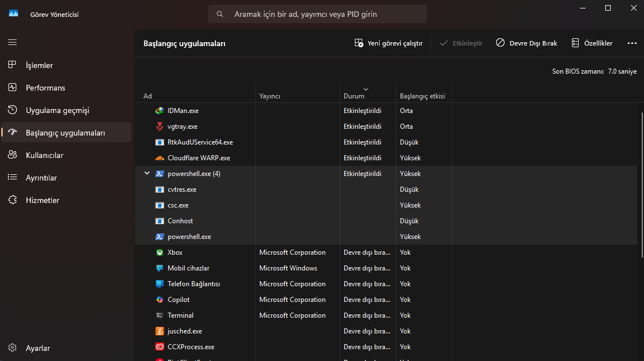The height and width of the screenshot is (361, 644).
Task: Click the Conhost icon
Action: (x=160, y=221)
